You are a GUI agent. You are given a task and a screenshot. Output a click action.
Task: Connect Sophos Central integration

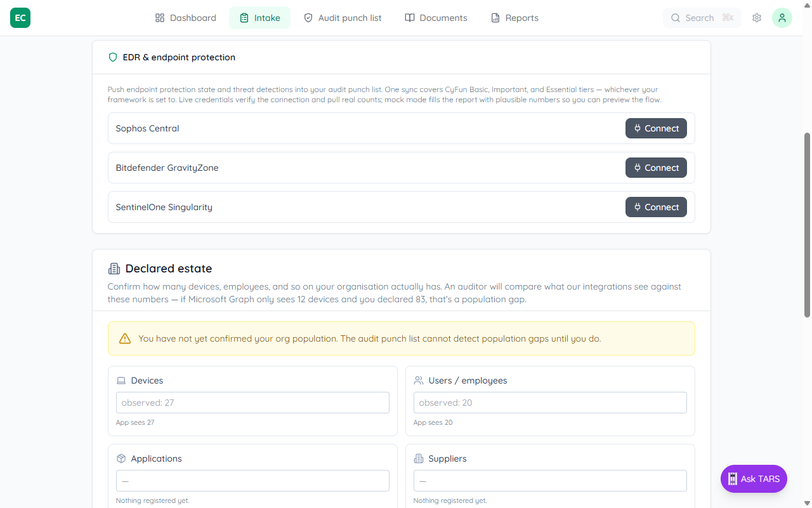click(x=656, y=128)
